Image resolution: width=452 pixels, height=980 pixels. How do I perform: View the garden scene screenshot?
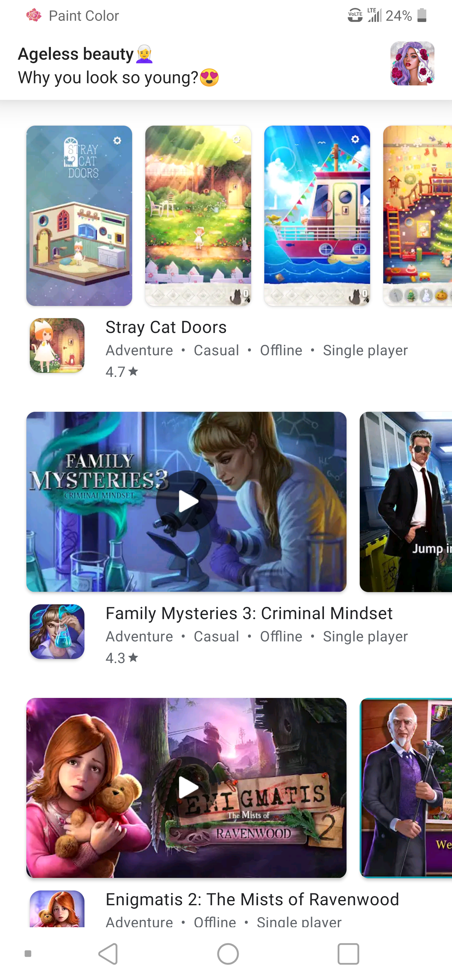(198, 216)
